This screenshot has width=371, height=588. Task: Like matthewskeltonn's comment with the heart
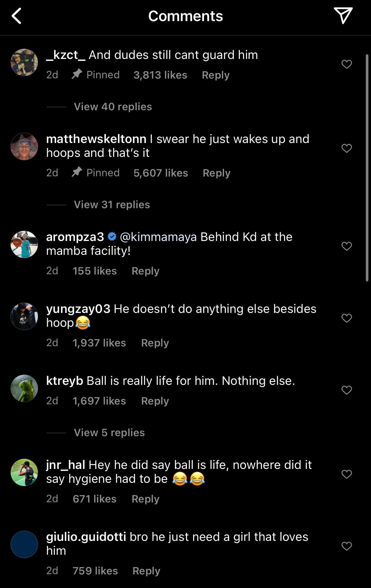[x=346, y=148]
